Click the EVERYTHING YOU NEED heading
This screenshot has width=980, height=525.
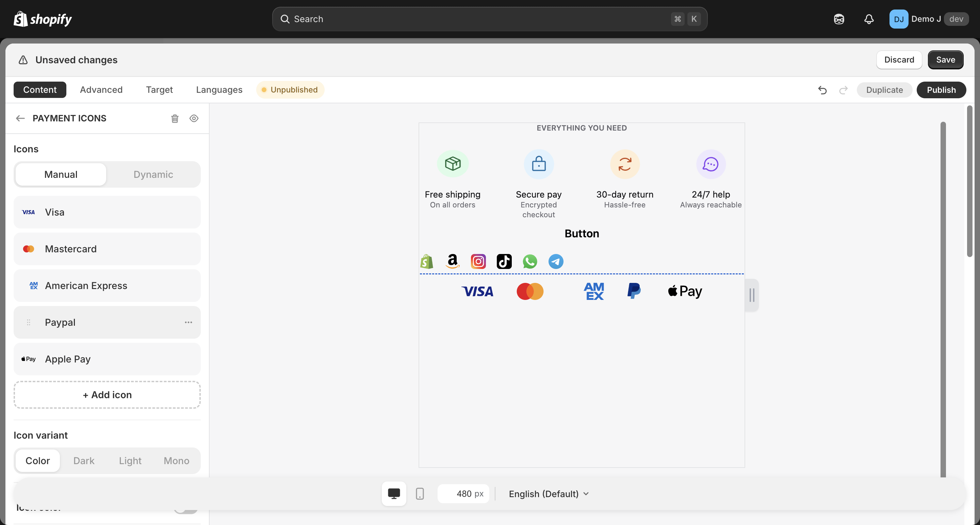582,128
